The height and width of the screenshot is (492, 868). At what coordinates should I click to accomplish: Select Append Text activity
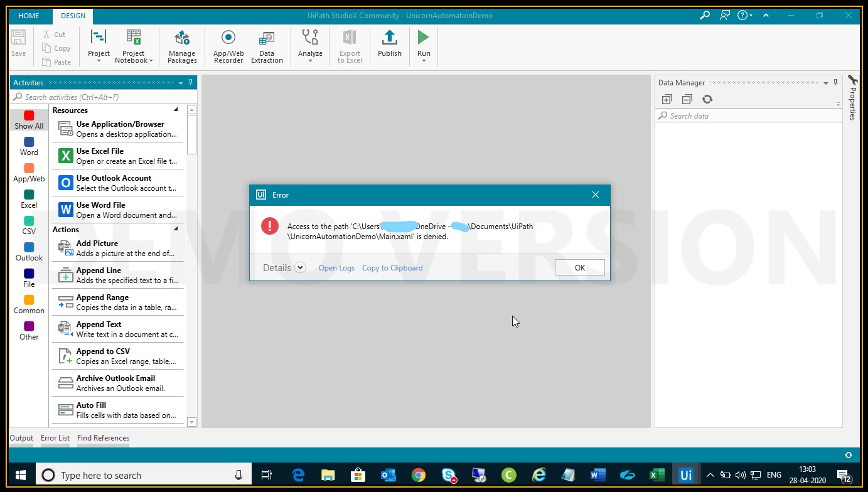118,329
